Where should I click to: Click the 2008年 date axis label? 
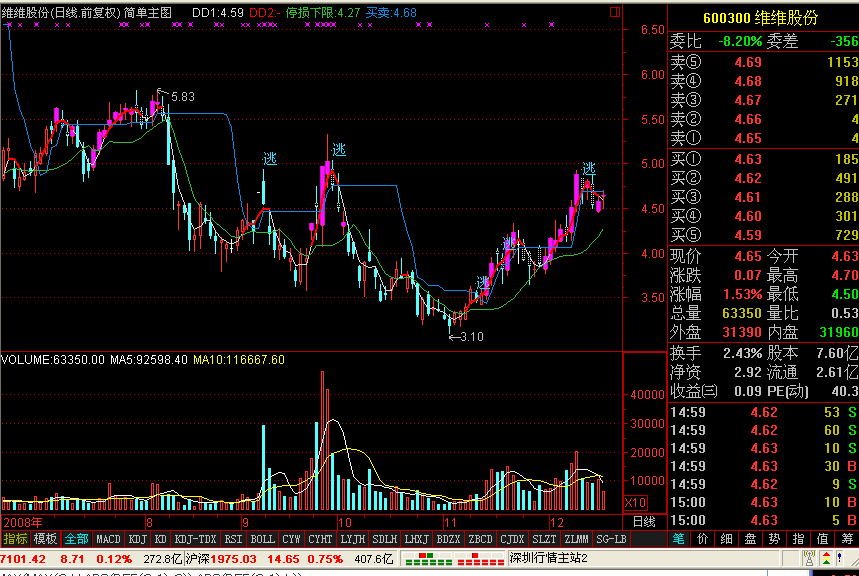point(22,522)
